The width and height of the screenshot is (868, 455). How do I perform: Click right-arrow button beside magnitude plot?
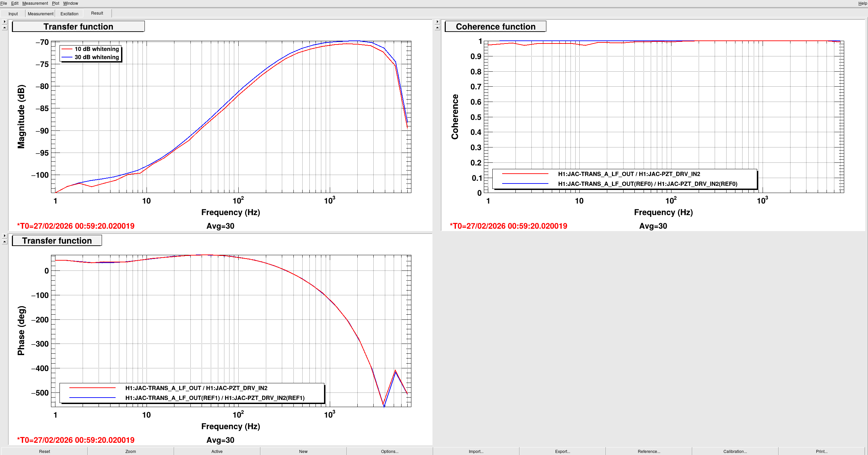4,22
